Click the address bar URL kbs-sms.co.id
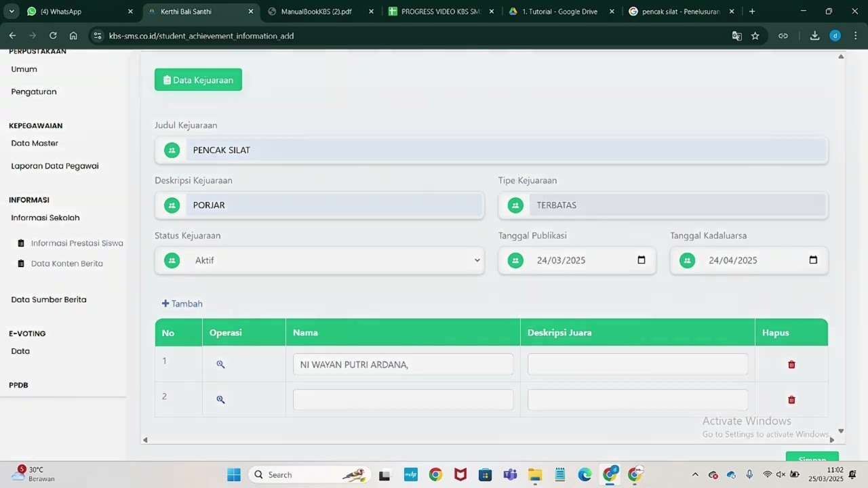 (201, 36)
